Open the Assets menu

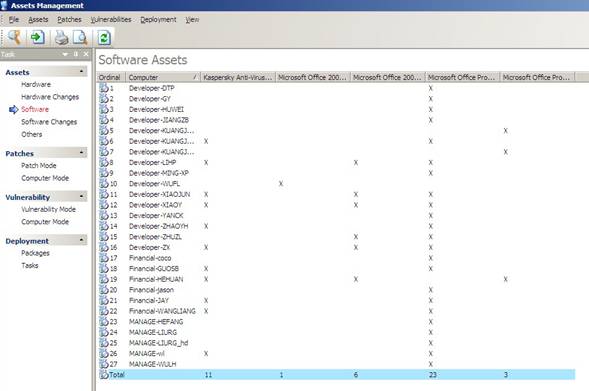pos(38,20)
